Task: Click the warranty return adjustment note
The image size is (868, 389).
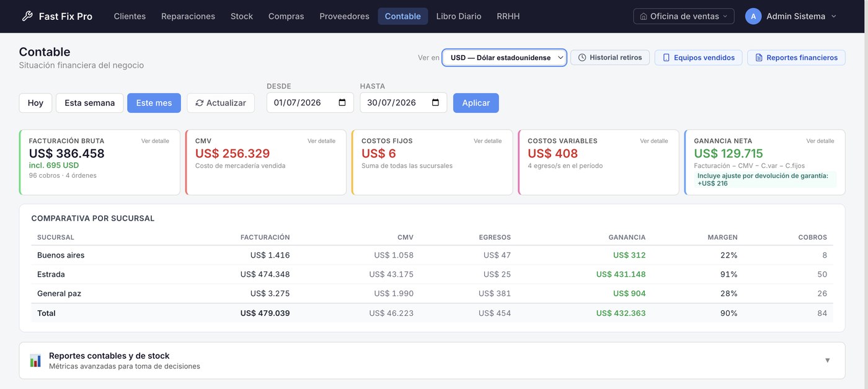Action: click(x=765, y=180)
